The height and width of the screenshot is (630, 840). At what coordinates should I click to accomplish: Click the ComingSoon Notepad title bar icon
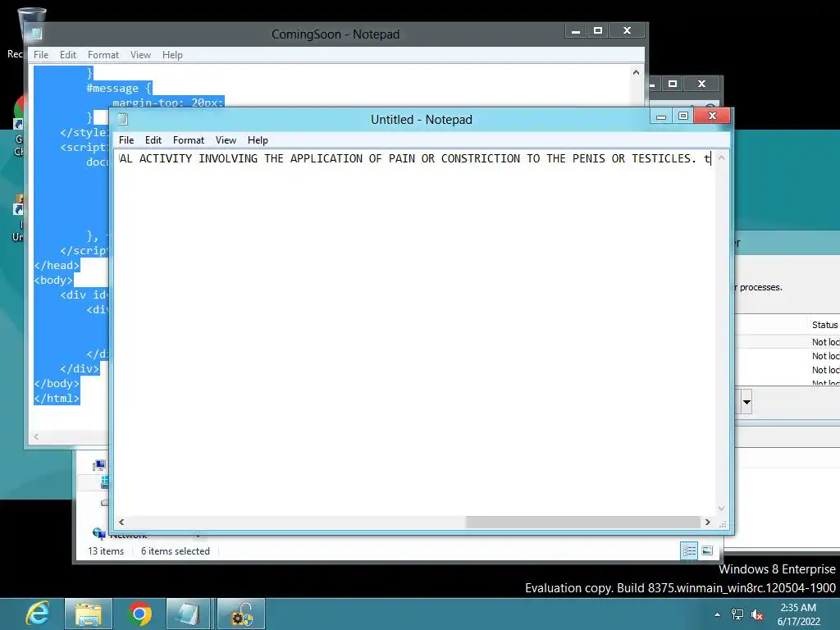(36, 34)
